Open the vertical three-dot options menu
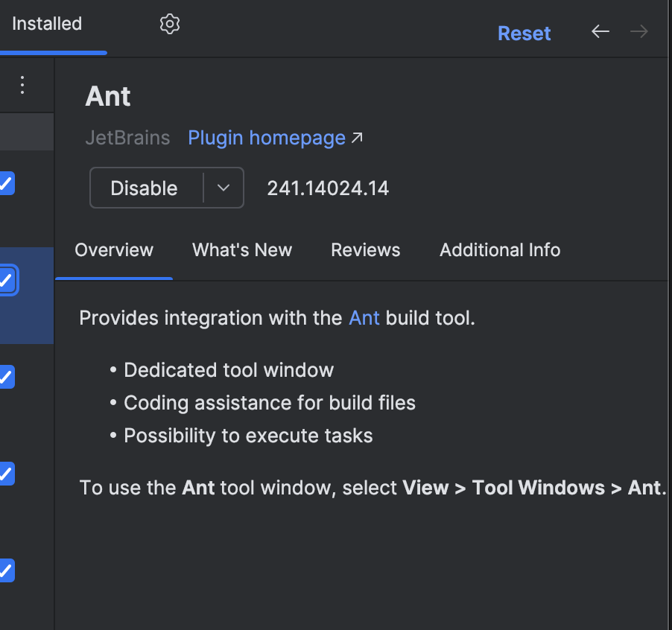The image size is (672, 630). (22, 85)
